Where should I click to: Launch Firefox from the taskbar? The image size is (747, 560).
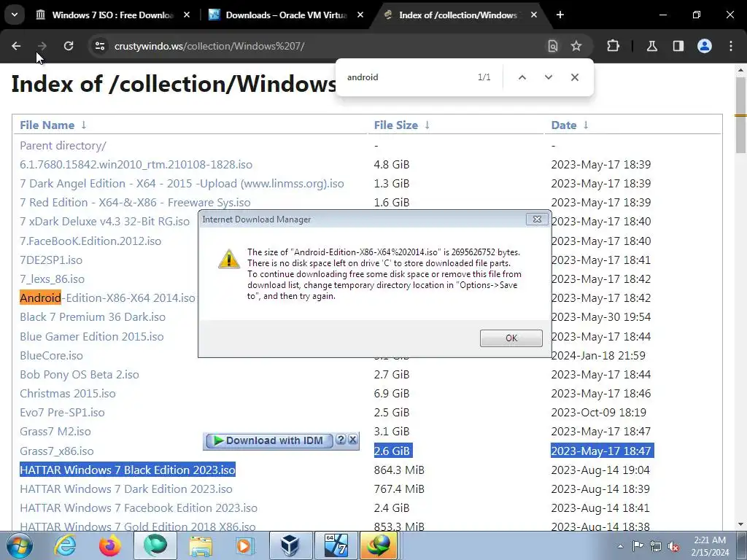click(x=109, y=545)
